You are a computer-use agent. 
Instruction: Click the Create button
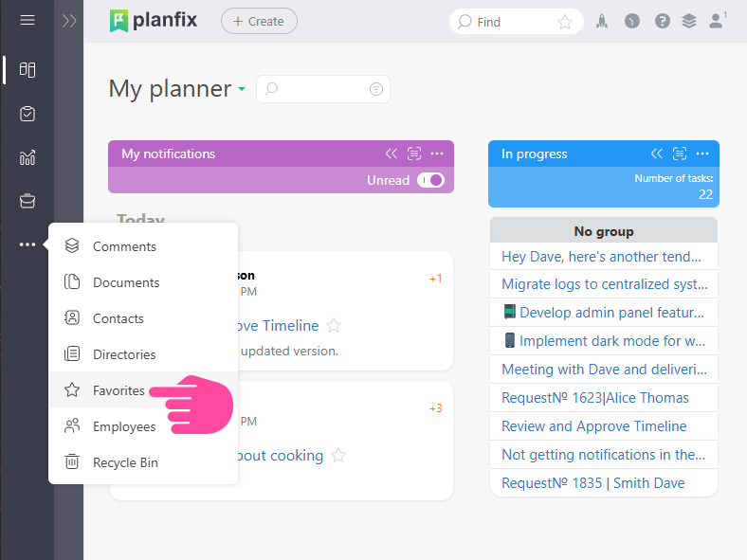click(x=259, y=21)
